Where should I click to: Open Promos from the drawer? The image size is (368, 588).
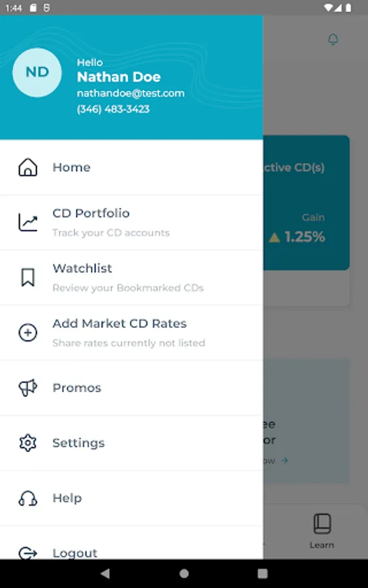[131, 387]
